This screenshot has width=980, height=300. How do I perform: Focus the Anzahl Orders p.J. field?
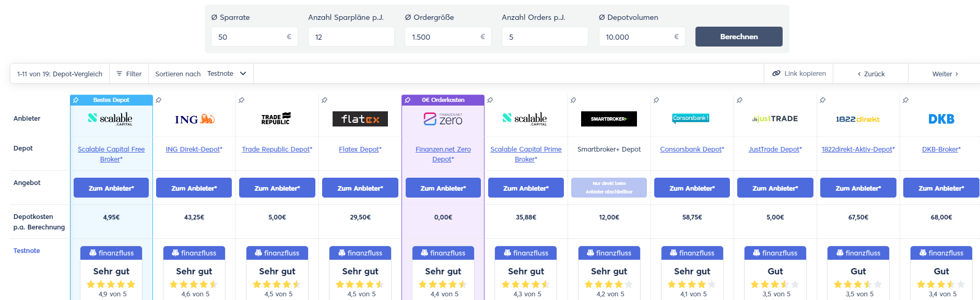click(545, 37)
